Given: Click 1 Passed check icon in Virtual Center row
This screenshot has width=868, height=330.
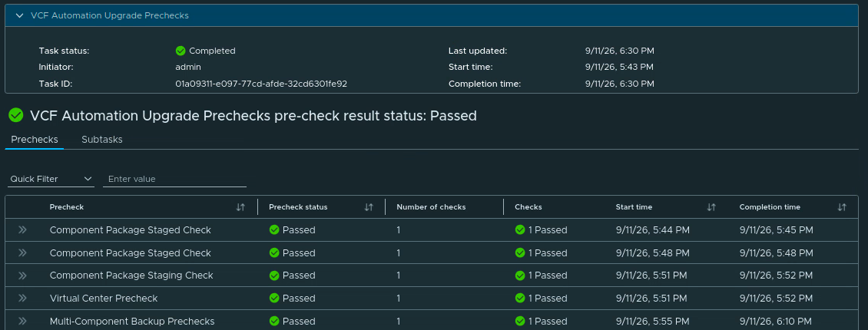Looking at the screenshot, I should pos(520,298).
